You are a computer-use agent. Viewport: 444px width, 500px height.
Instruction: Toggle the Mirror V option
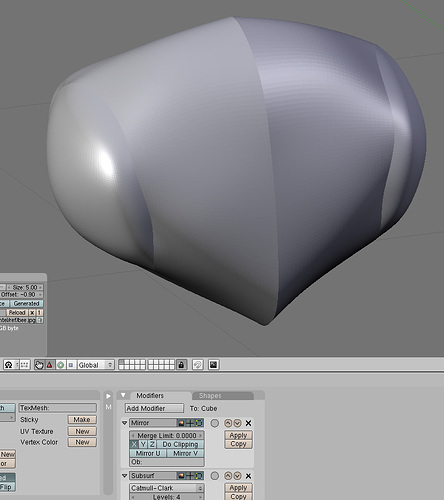pyautogui.click(x=185, y=453)
